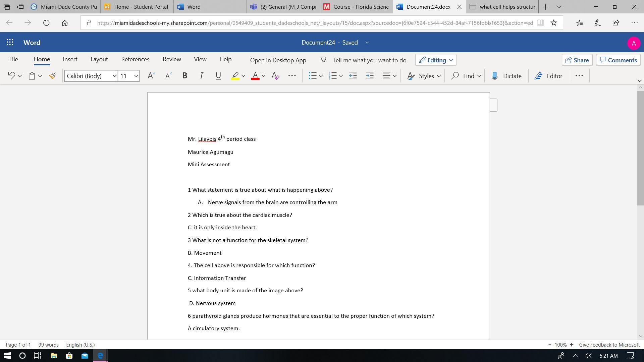The width and height of the screenshot is (644, 362).
Task: Click the Undo icon
Action: [11, 76]
